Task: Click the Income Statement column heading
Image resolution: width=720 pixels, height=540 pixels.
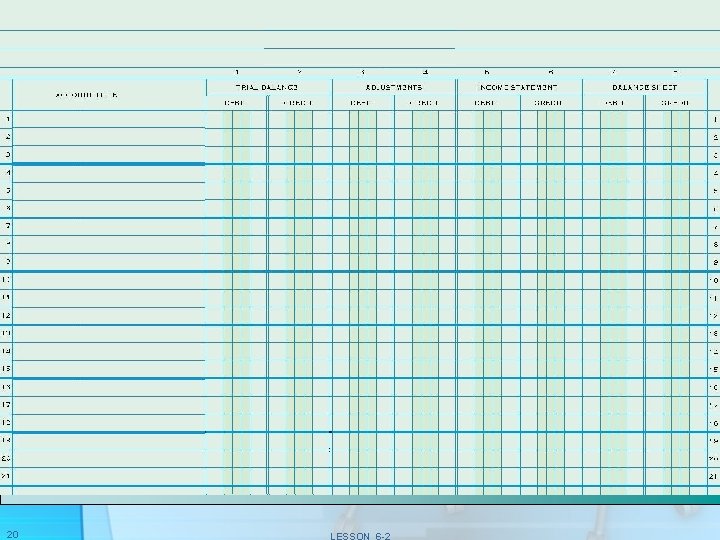Action: pyautogui.click(x=518, y=87)
